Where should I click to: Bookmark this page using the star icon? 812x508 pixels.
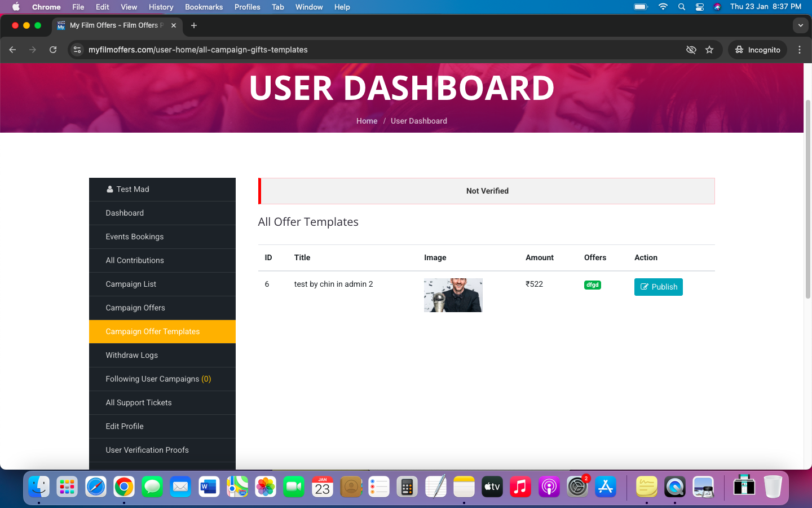[709, 50]
